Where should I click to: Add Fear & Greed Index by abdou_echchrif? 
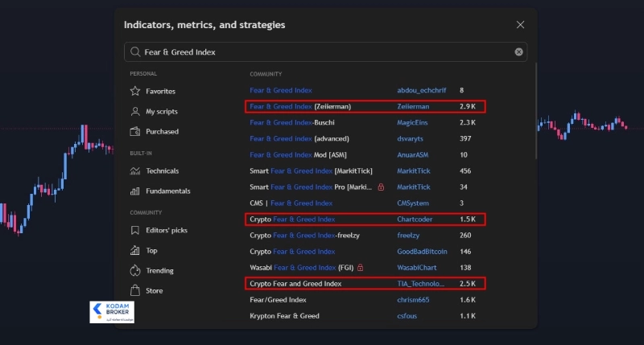280,90
